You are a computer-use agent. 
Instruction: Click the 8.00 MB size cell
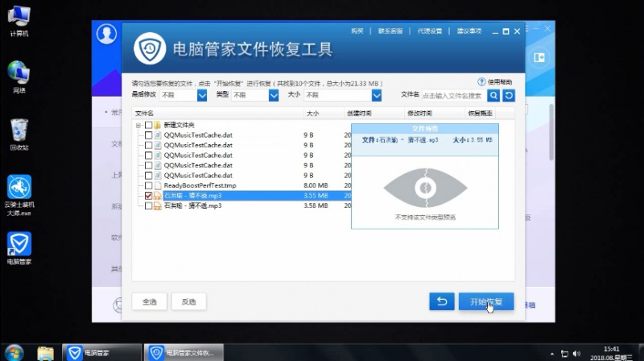pos(316,185)
